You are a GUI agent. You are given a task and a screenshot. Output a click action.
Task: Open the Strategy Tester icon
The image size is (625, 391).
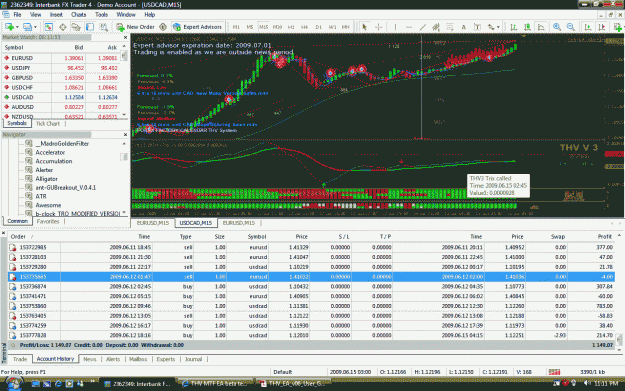click(104, 27)
